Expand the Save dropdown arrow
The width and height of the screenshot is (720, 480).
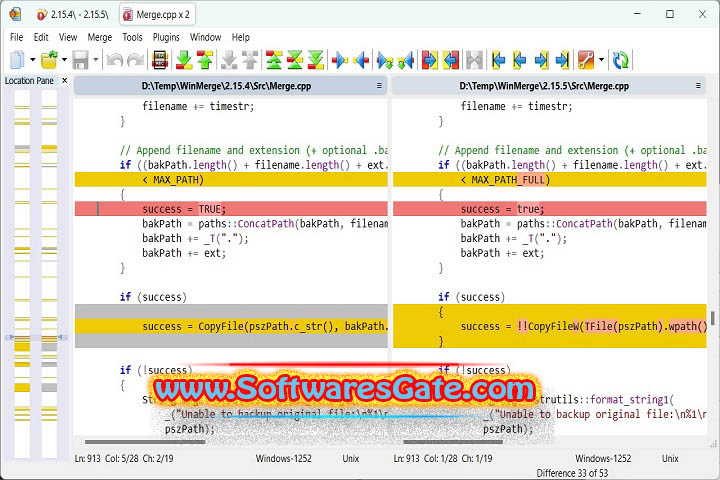(x=96, y=60)
